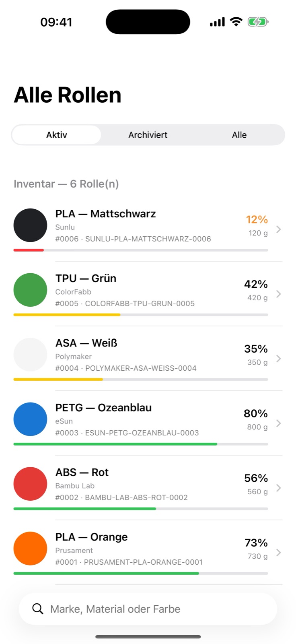Image resolution: width=296 pixels, height=644 pixels.
Task: Open the PLA — Orange roll entry
Action: click(148, 552)
